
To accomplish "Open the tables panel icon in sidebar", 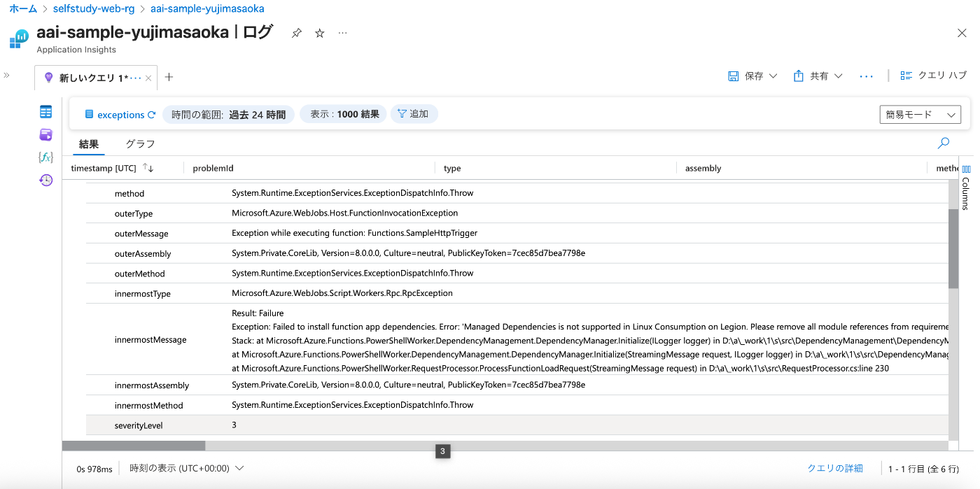I will point(45,112).
